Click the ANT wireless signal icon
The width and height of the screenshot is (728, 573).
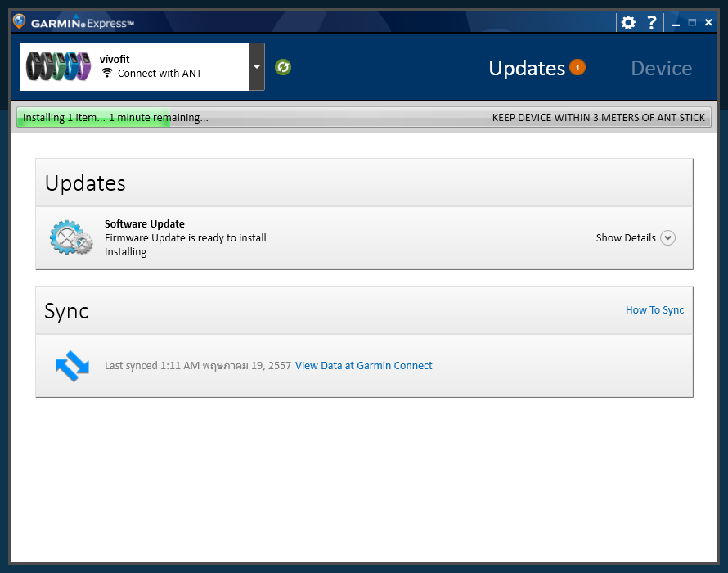click(x=107, y=73)
